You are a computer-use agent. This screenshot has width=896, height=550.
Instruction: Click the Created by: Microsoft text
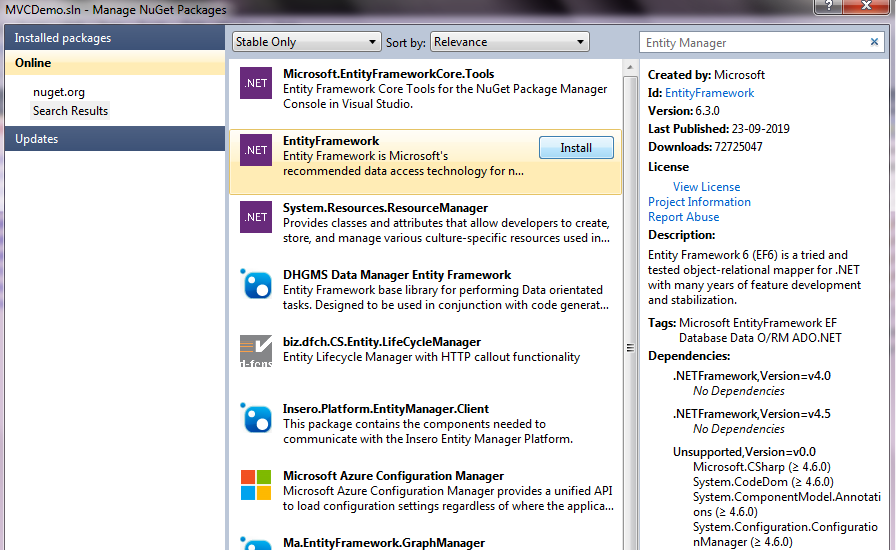click(x=706, y=75)
